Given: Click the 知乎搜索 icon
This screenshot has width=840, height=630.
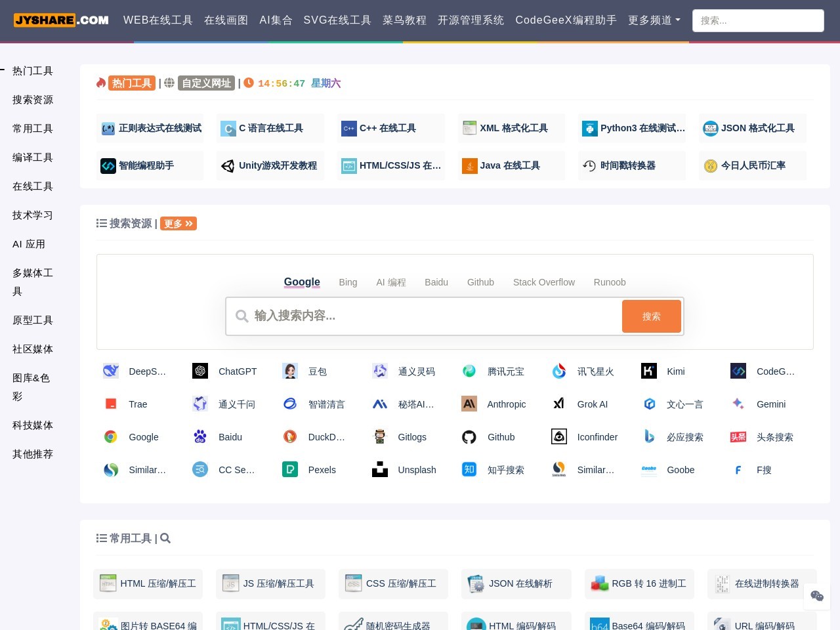Looking at the screenshot, I should 469,469.
